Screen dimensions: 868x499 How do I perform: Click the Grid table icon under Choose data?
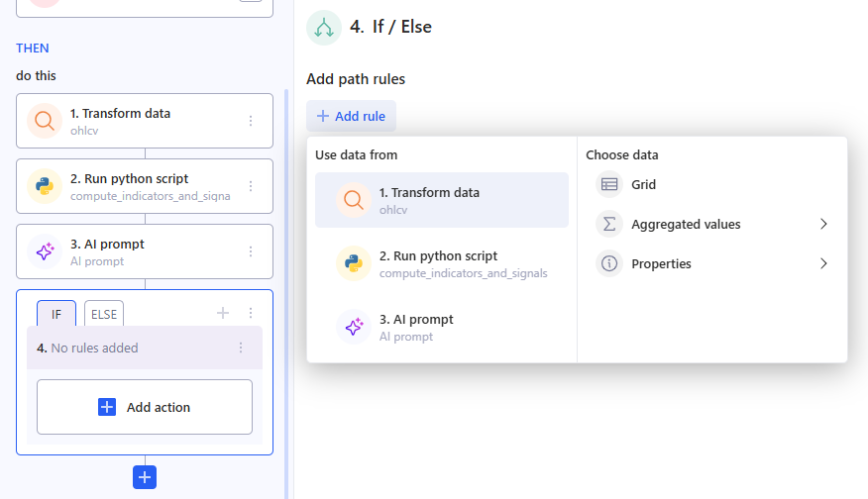[x=609, y=184]
